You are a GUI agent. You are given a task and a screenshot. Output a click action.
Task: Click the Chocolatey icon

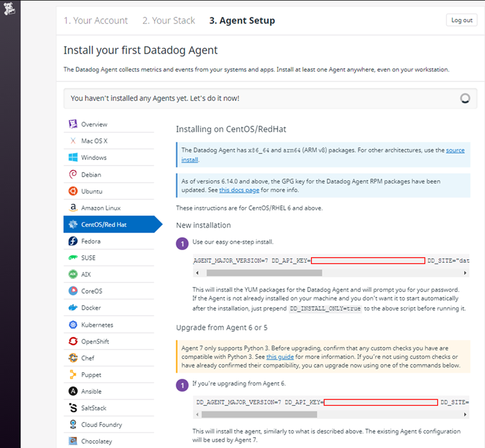(73, 441)
